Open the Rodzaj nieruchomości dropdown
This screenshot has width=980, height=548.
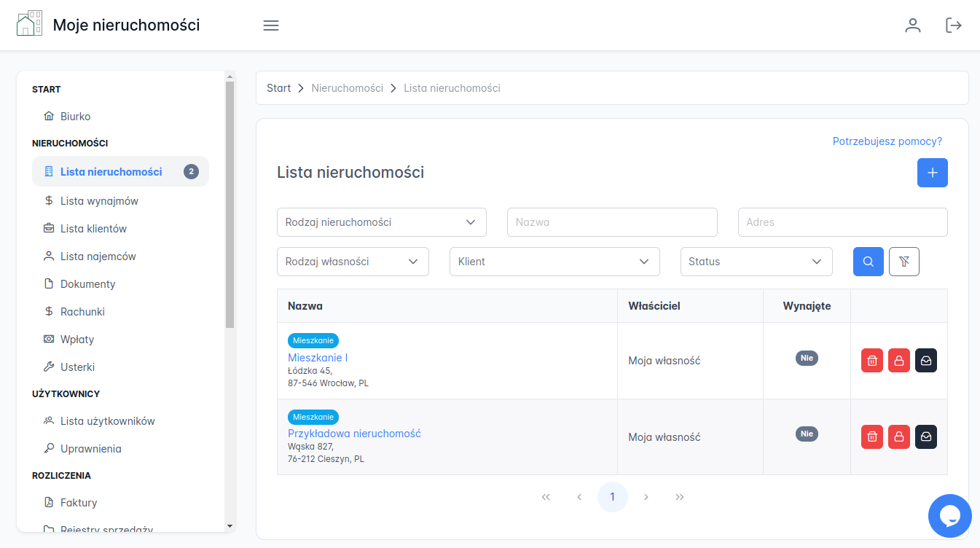click(381, 222)
